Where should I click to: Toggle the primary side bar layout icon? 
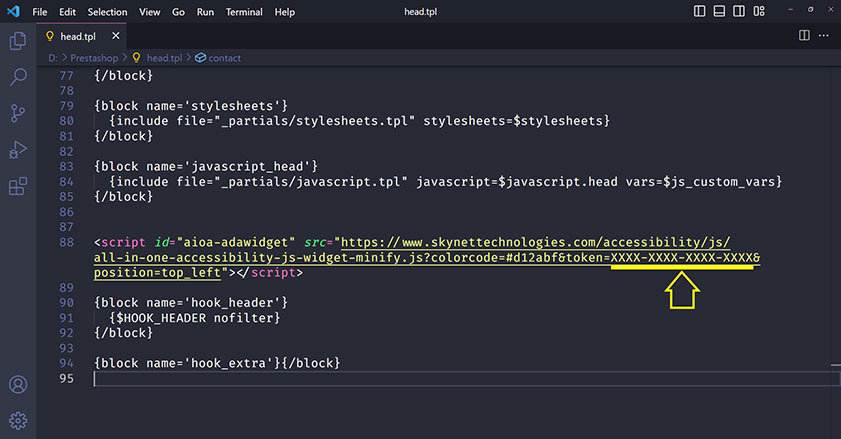tap(699, 11)
